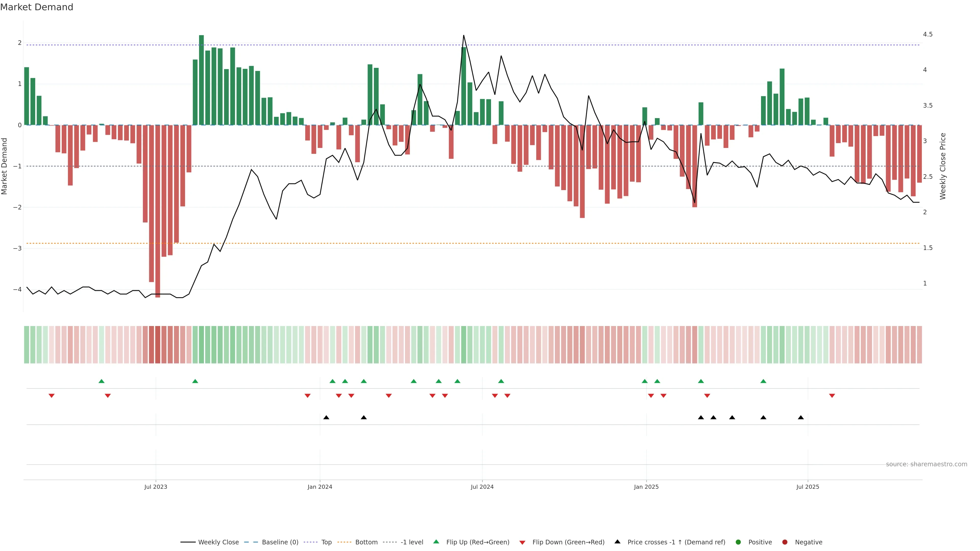The height and width of the screenshot is (551, 980).
Task: Click the Jan 2025 x-axis label
Action: point(646,487)
